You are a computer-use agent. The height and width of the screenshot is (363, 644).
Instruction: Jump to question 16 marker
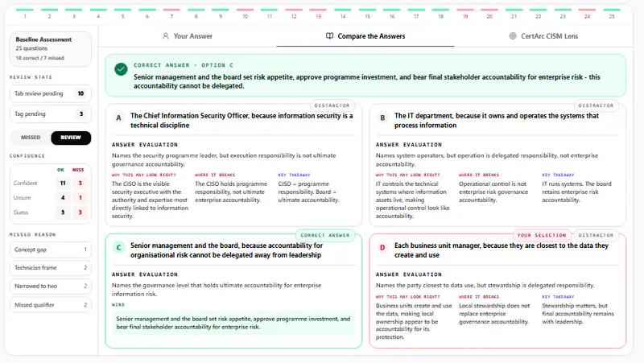click(392, 13)
